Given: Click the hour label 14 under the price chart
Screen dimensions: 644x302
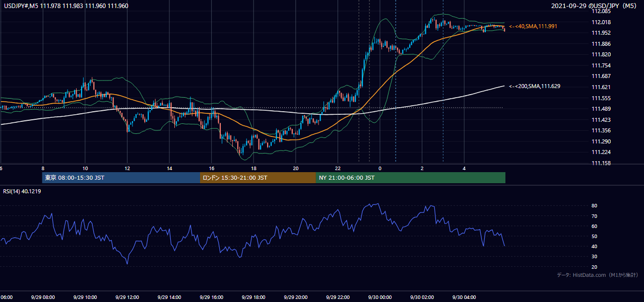Looking at the screenshot, I should [x=169, y=169].
